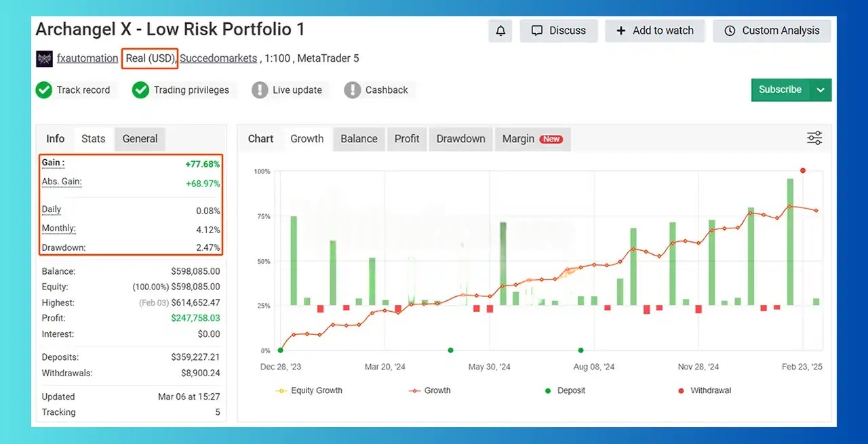Click the Updated Mar 06 at 15:27 value

[189, 397]
